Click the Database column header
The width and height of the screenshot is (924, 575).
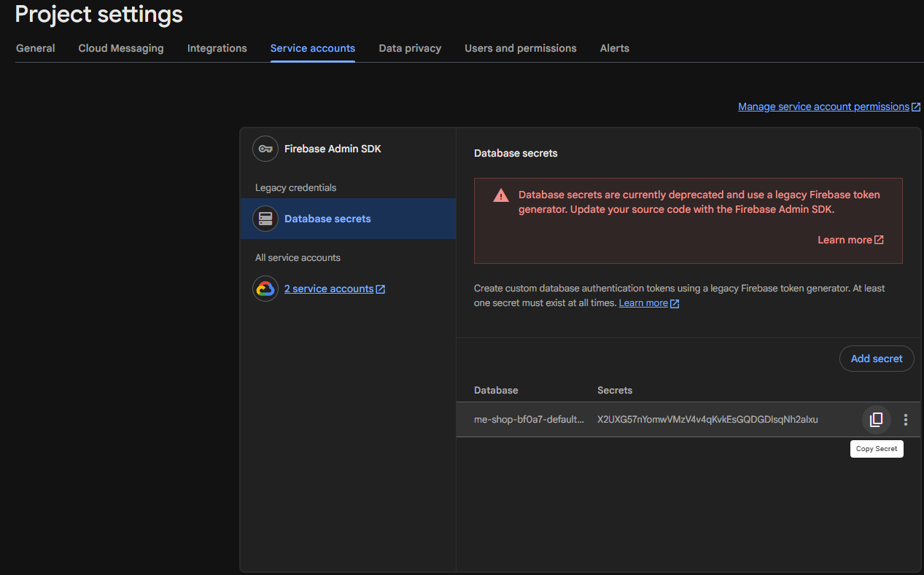496,390
